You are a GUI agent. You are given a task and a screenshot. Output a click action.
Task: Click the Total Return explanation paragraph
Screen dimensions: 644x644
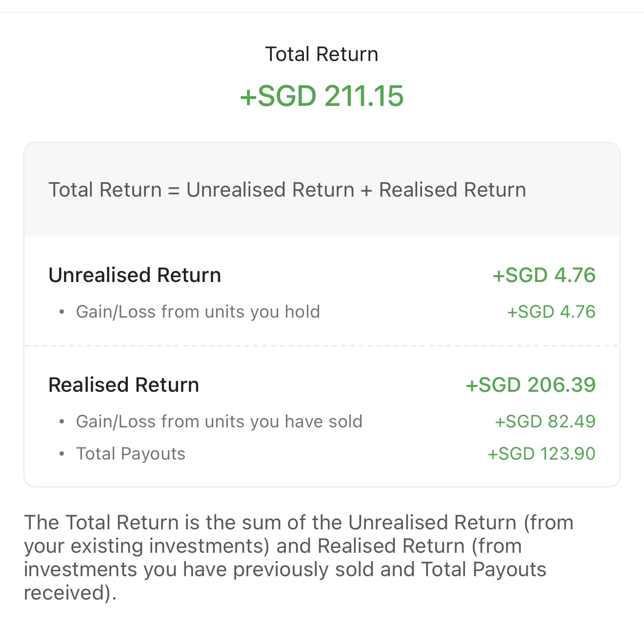coord(299,558)
